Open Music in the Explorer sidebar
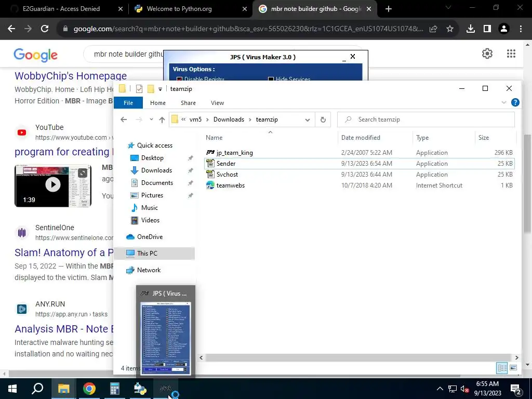This screenshot has width=532, height=399. (x=149, y=208)
